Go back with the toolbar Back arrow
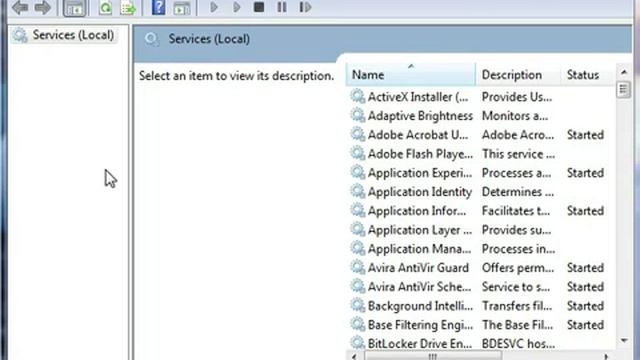 (x=20, y=7)
